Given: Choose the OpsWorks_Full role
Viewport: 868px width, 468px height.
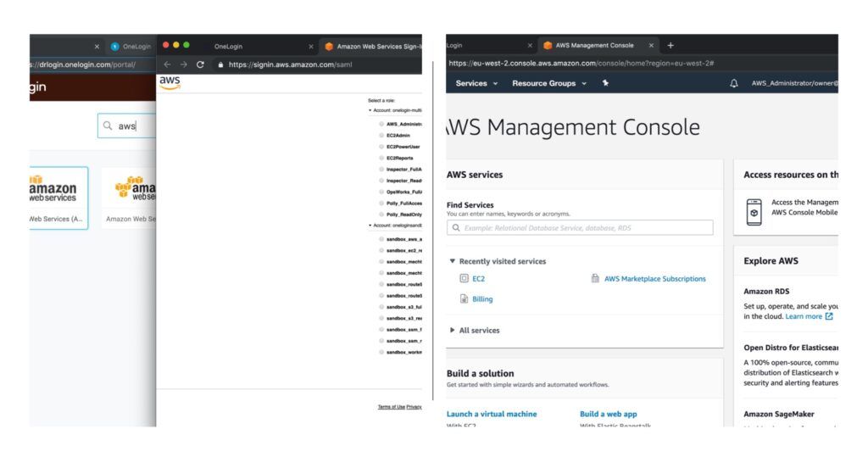Looking at the screenshot, I should click(381, 192).
